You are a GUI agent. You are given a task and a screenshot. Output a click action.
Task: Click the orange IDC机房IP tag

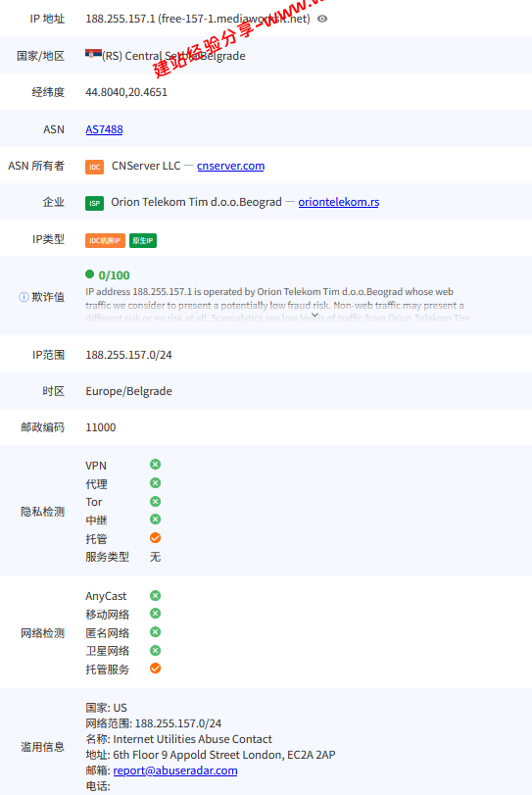point(105,240)
